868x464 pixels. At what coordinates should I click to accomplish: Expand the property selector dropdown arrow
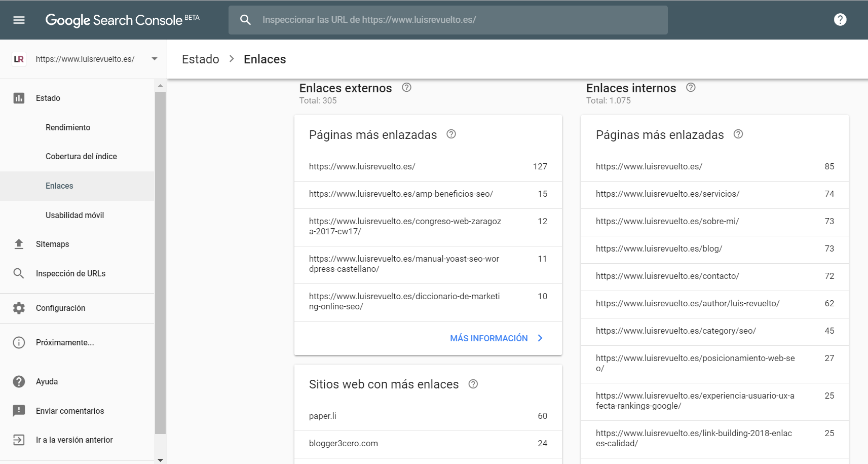tap(155, 59)
